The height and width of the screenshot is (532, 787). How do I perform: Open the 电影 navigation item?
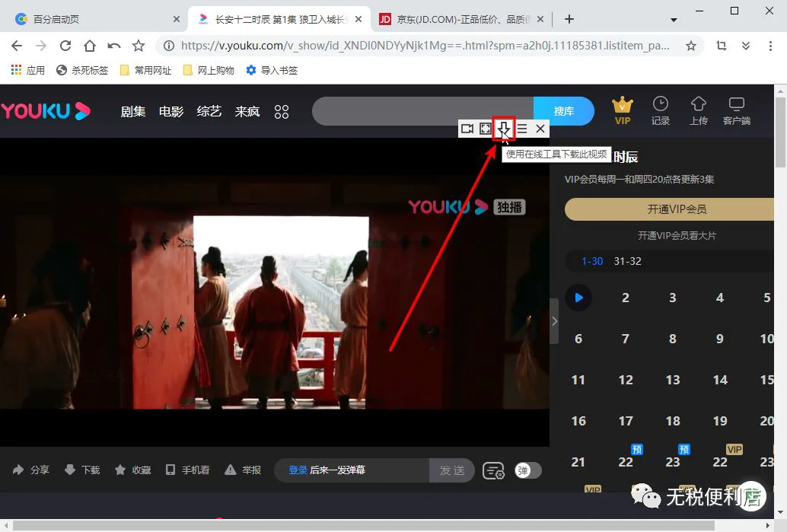click(x=171, y=111)
